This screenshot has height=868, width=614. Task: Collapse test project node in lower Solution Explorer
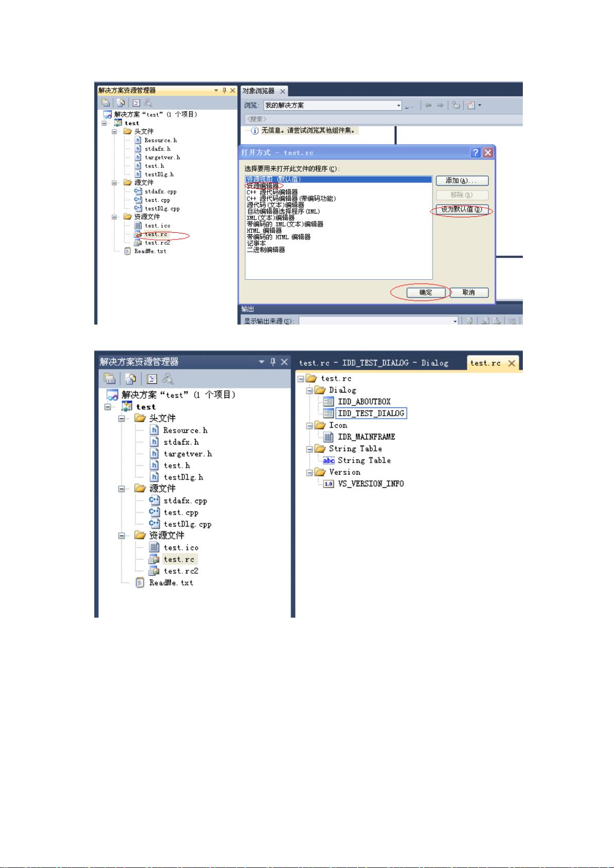(x=107, y=406)
